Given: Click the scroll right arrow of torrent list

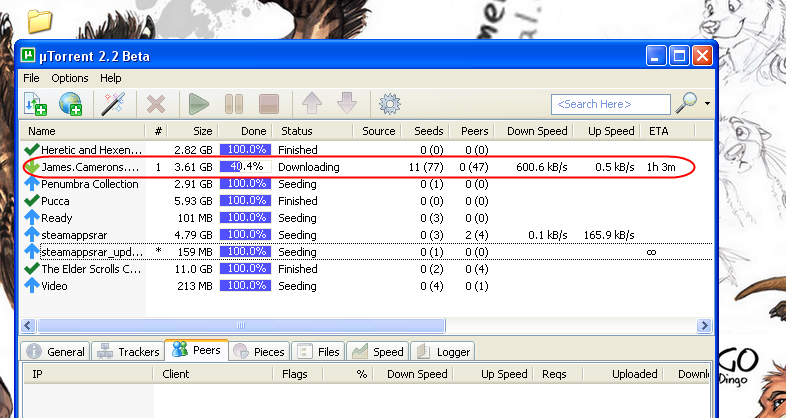Looking at the screenshot, I should pos(704,325).
